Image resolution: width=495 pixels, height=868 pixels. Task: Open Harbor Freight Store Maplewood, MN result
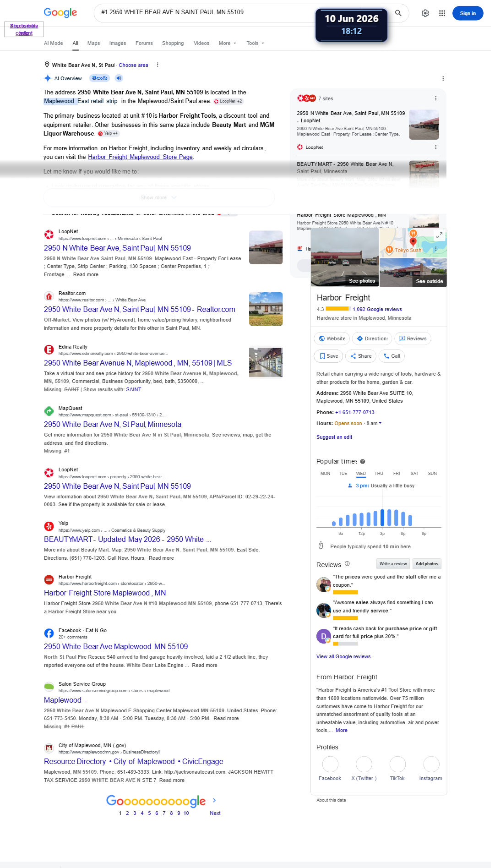pos(105,593)
